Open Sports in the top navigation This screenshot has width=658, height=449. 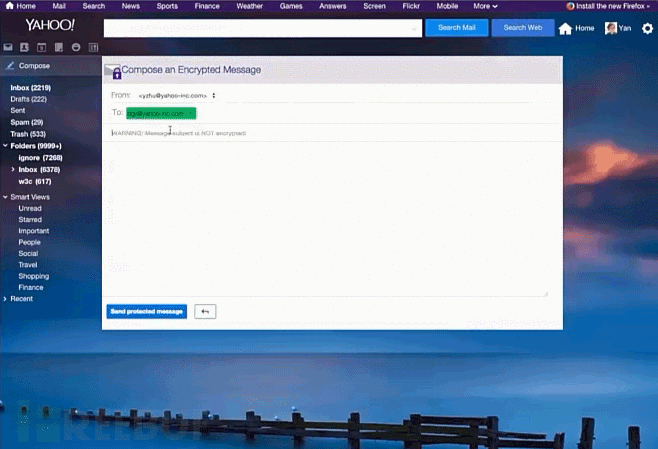[x=167, y=6]
